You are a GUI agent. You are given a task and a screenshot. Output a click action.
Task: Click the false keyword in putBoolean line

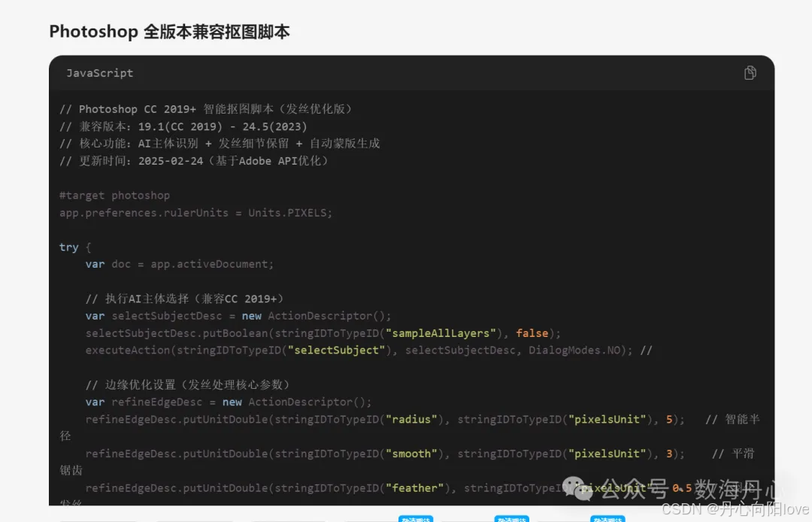[x=532, y=333]
